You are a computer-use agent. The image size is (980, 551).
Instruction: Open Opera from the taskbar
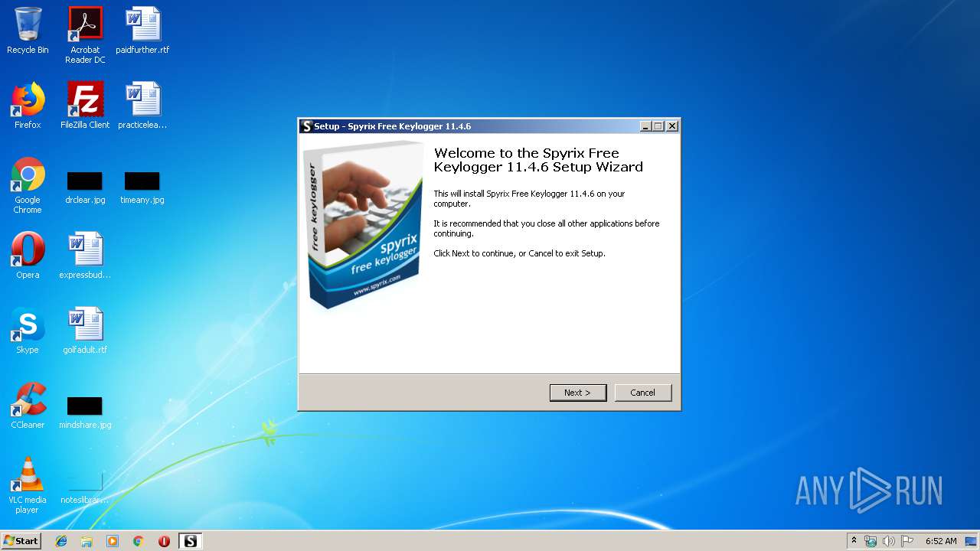tap(164, 541)
